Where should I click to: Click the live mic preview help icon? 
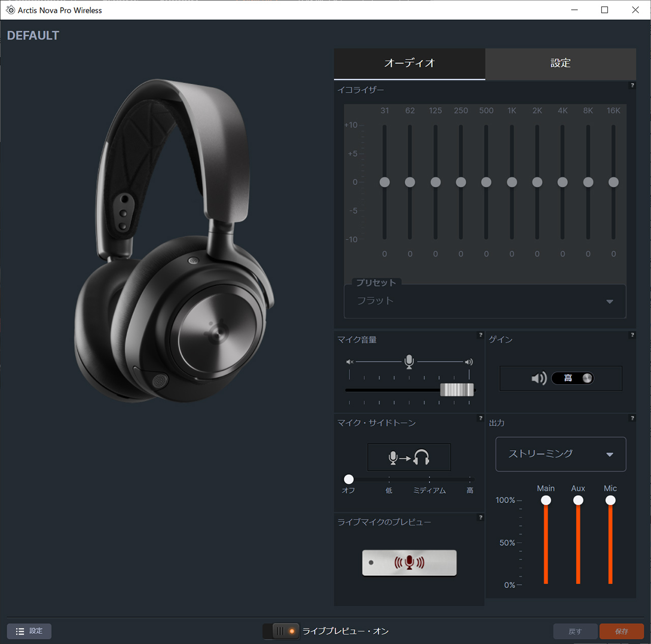tap(480, 517)
